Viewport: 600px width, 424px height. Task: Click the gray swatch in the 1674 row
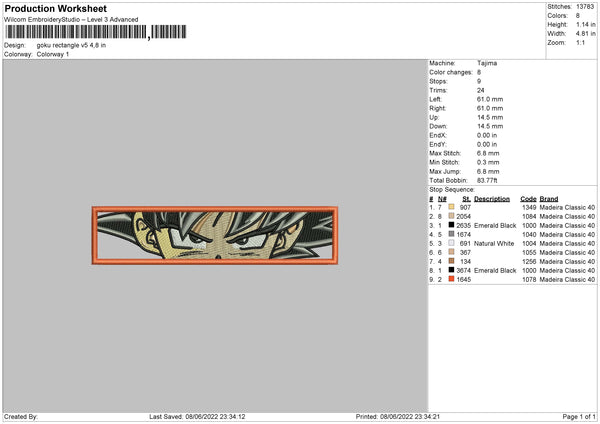pyautogui.click(x=451, y=234)
